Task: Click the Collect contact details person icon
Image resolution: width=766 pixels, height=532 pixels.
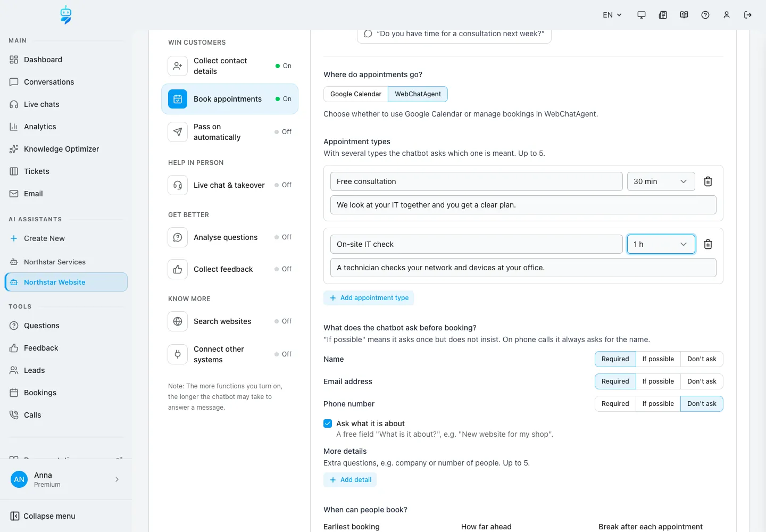Action: pyautogui.click(x=178, y=66)
